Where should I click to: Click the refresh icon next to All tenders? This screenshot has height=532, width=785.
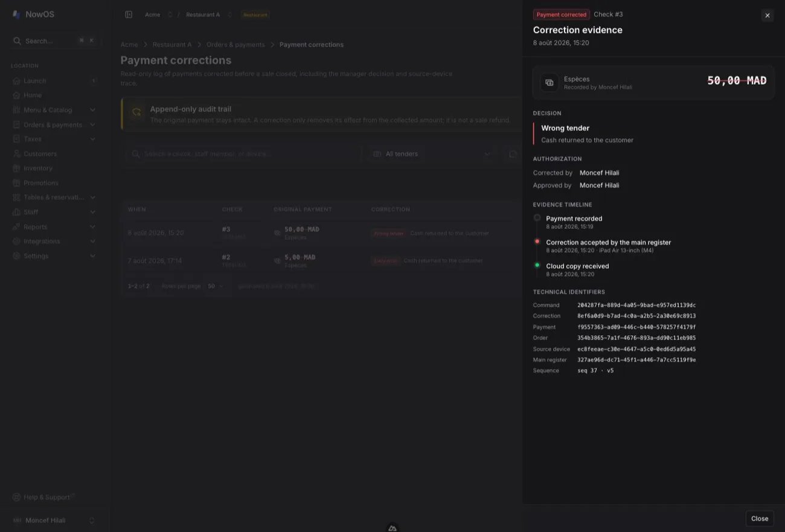tap(513, 154)
